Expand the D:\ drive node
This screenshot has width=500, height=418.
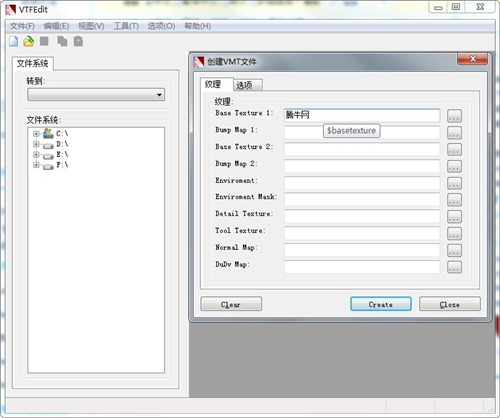[36, 144]
